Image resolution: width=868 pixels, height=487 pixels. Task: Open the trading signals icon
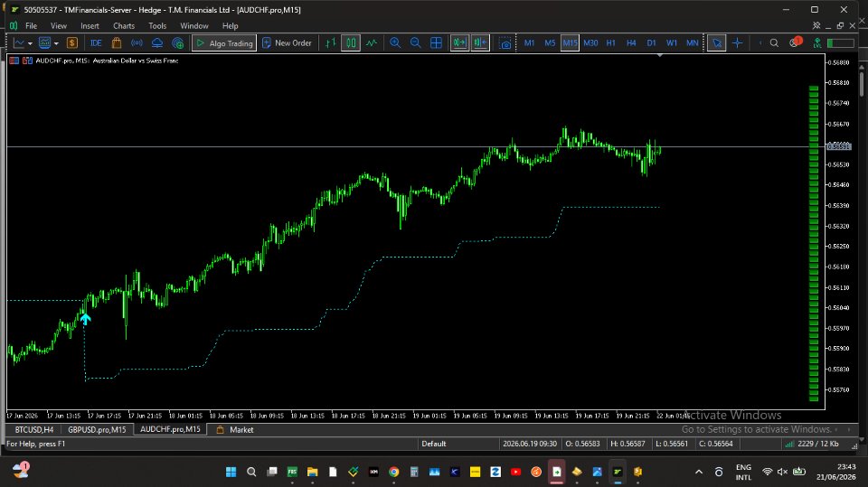137,42
